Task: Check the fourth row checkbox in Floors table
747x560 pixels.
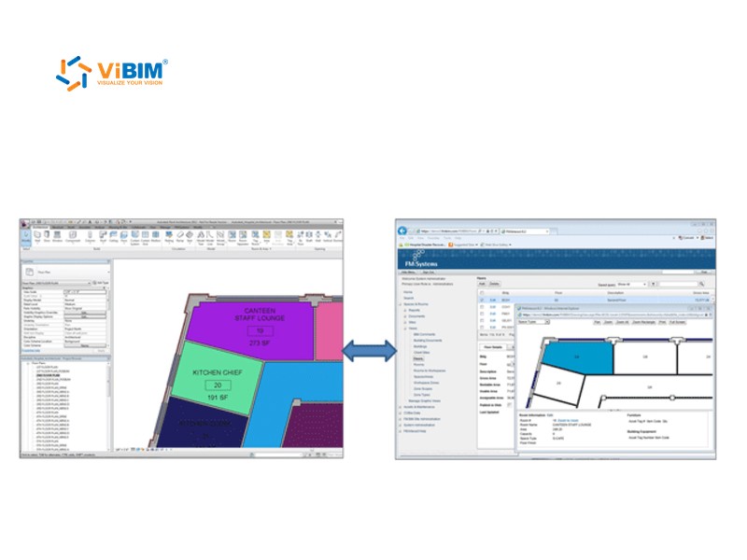Action: [482, 320]
